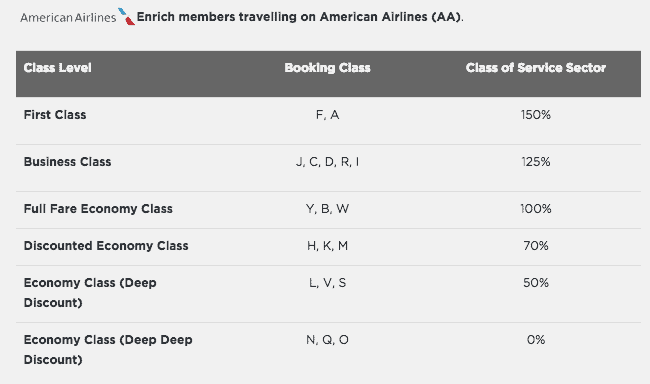Screen dimensions: 650x384
Task: Select booking class L, V, S cell
Action: [327, 283]
